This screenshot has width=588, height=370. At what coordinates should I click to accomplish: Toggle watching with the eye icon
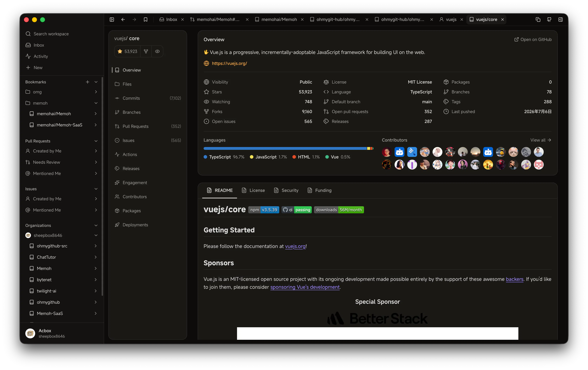click(157, 51)
